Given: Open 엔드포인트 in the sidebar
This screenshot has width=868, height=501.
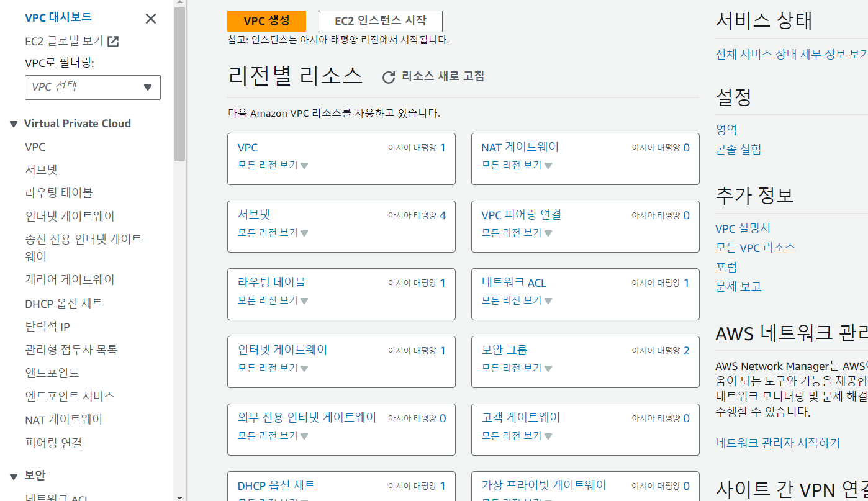Looking at the screenshot, I should 52,373.
